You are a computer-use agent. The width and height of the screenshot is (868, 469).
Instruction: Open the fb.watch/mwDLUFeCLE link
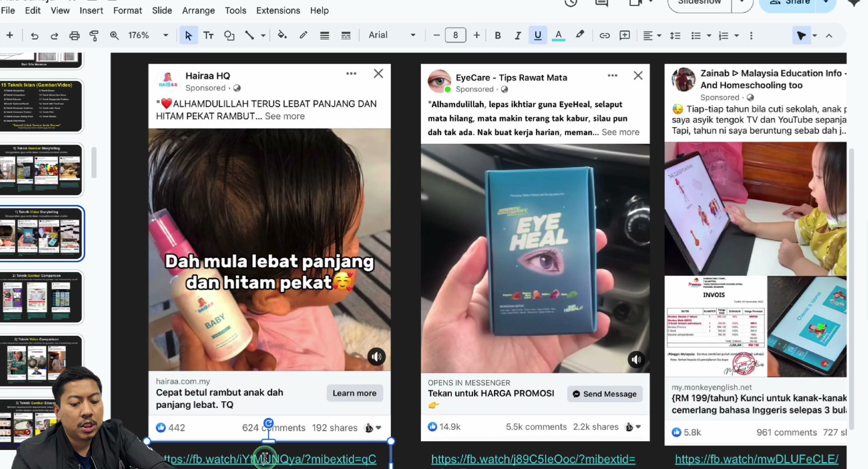756,459
